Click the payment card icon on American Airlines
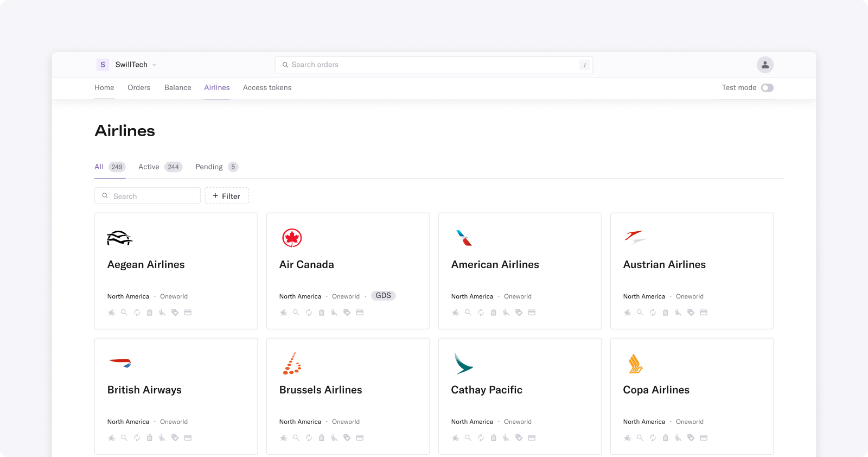Screen dimensions: 868x457 (x=532, y=313)
